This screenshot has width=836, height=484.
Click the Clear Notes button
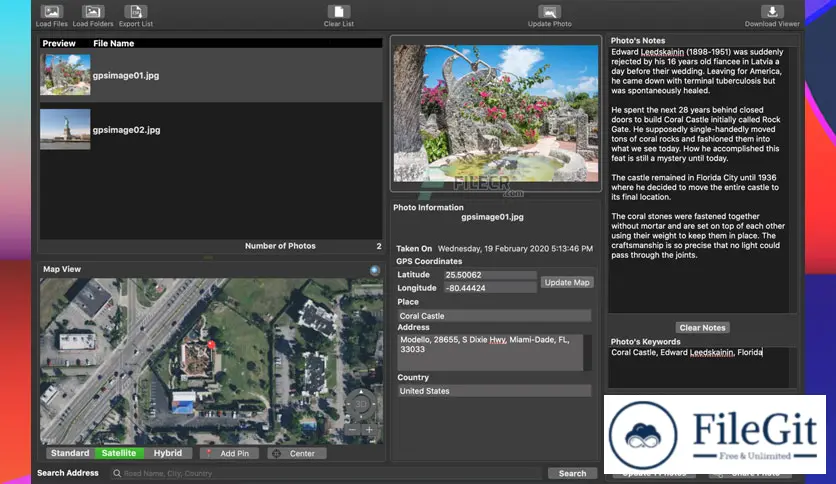pos(702,328)
